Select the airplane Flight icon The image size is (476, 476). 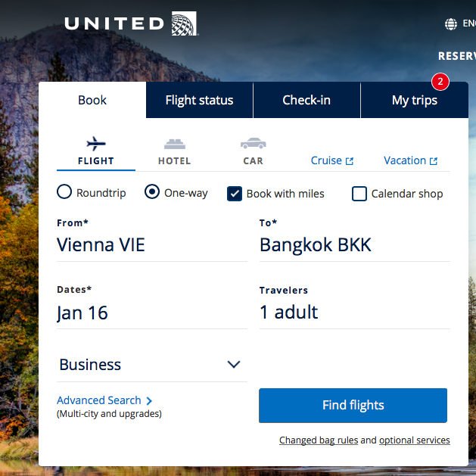(x=96, y=144)
